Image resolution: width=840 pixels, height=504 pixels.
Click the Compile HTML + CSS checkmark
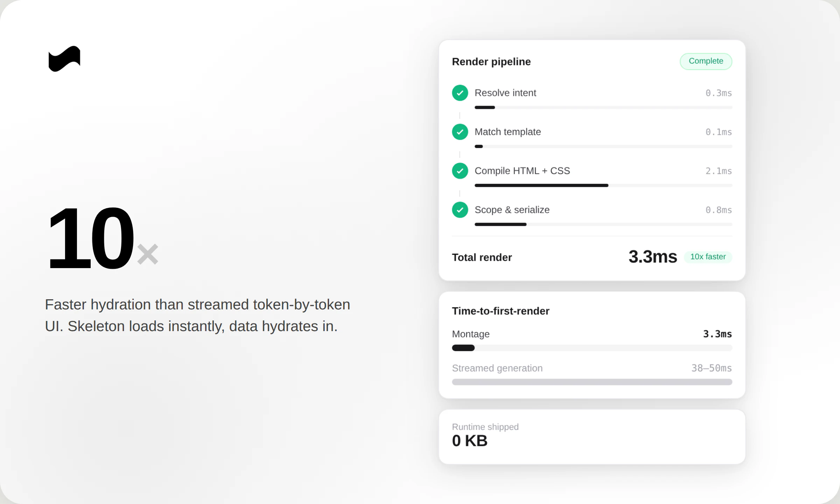point(460,171)
